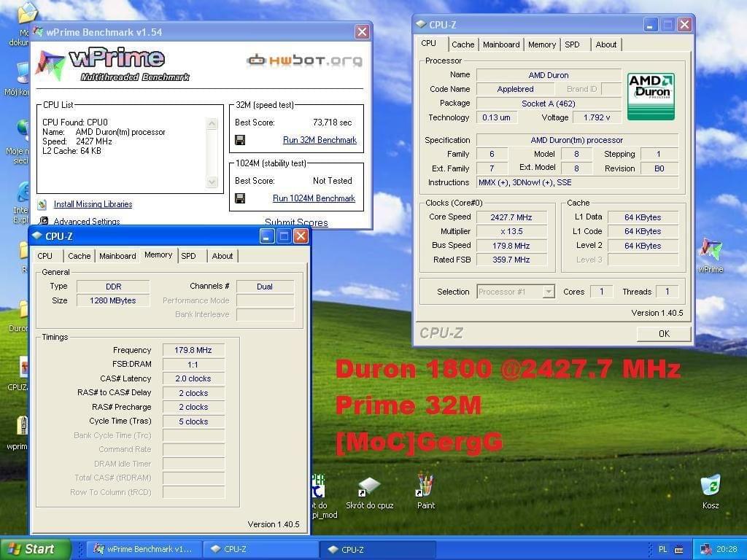Open the About tab in the Memory CPU-Z window
The image size is (747, 560).
pyautogui.click(x=222, y=256)
